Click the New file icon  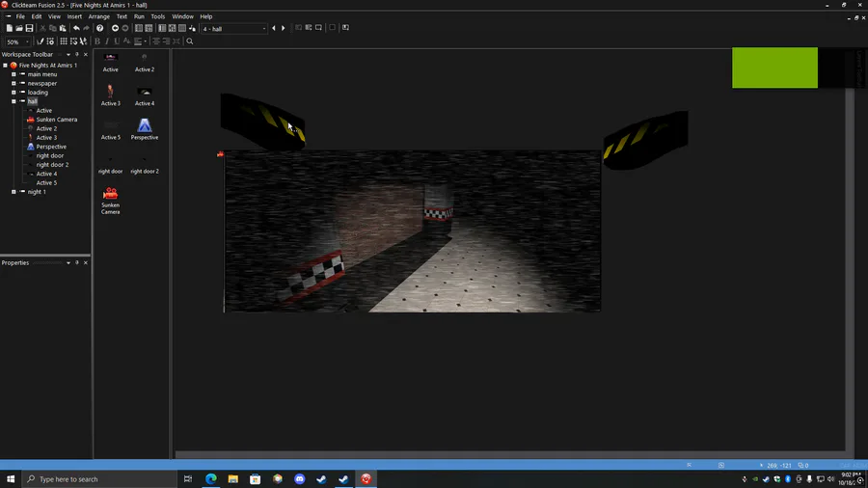tap(9, 28)
